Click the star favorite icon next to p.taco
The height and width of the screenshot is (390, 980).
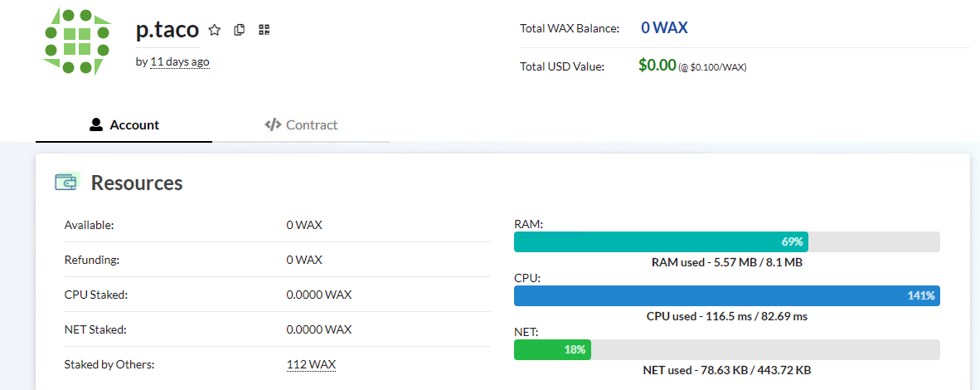[215, 29]
